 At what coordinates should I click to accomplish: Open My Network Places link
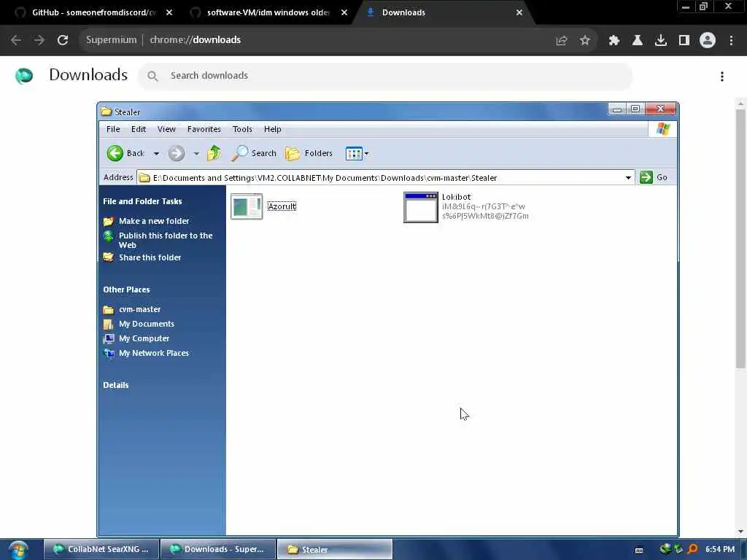tap(153, 354)
